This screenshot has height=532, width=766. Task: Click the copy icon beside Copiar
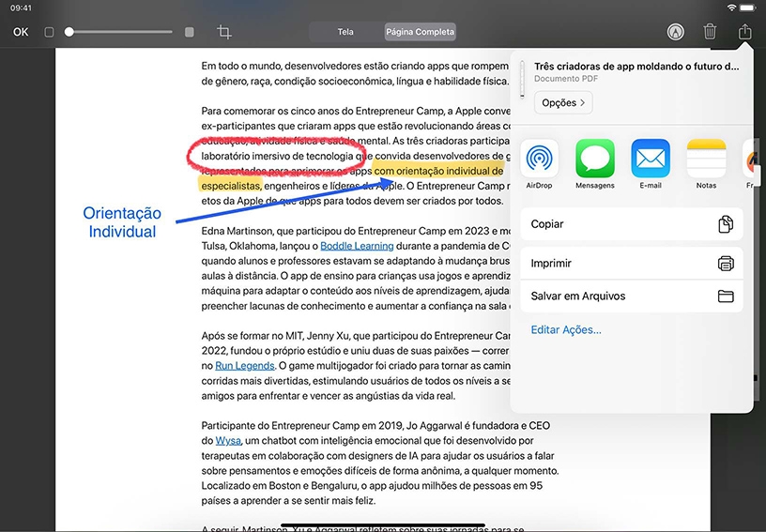(726, 224)
